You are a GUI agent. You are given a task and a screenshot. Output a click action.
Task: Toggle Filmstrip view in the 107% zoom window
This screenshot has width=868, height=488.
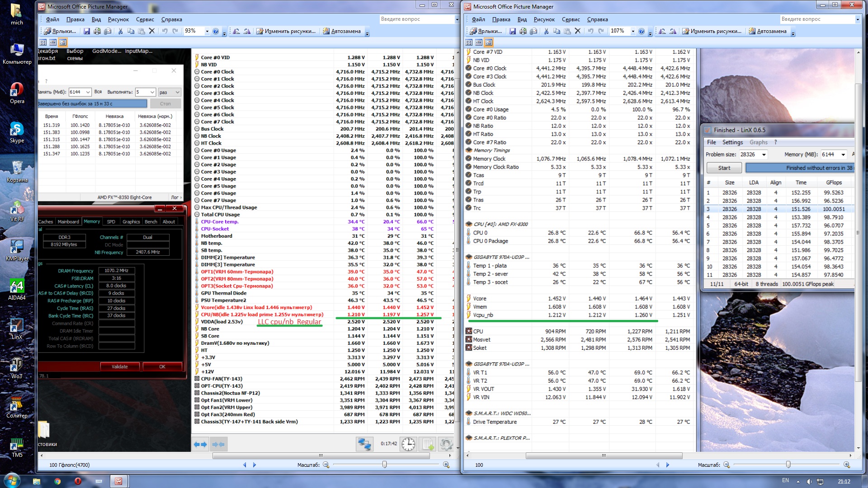click(479, 42)
